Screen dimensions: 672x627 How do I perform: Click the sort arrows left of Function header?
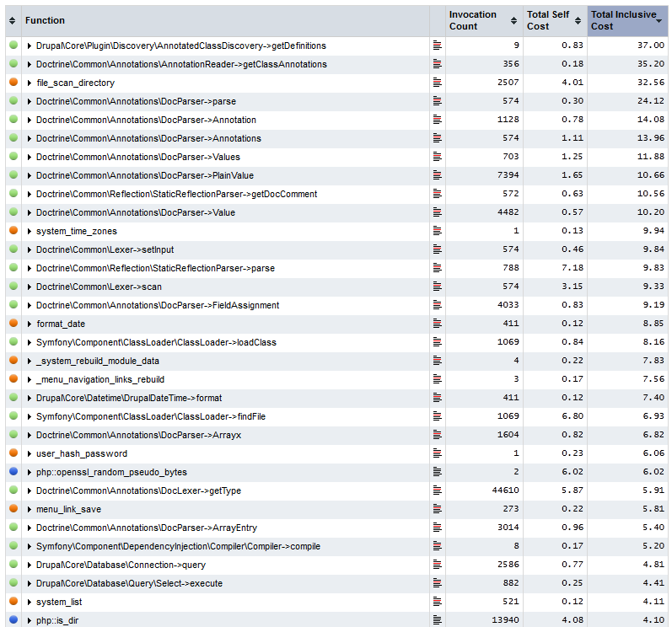coord(12,20)
